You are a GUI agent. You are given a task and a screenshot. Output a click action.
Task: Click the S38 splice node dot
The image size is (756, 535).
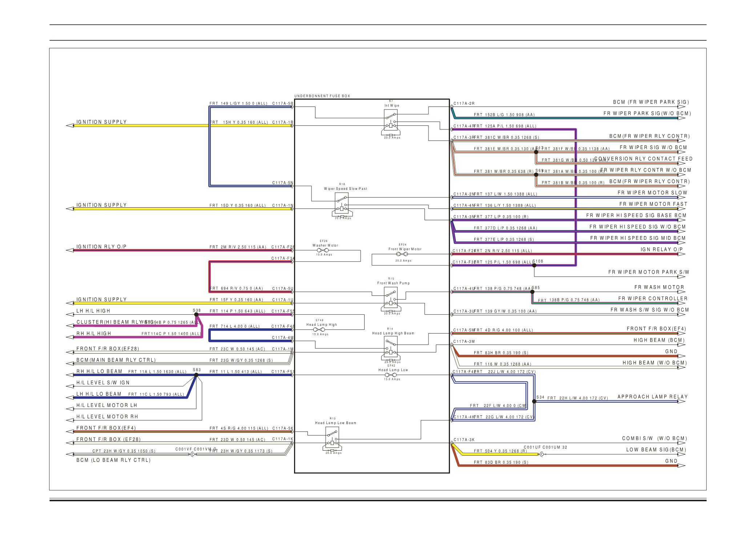pos(196,315)
